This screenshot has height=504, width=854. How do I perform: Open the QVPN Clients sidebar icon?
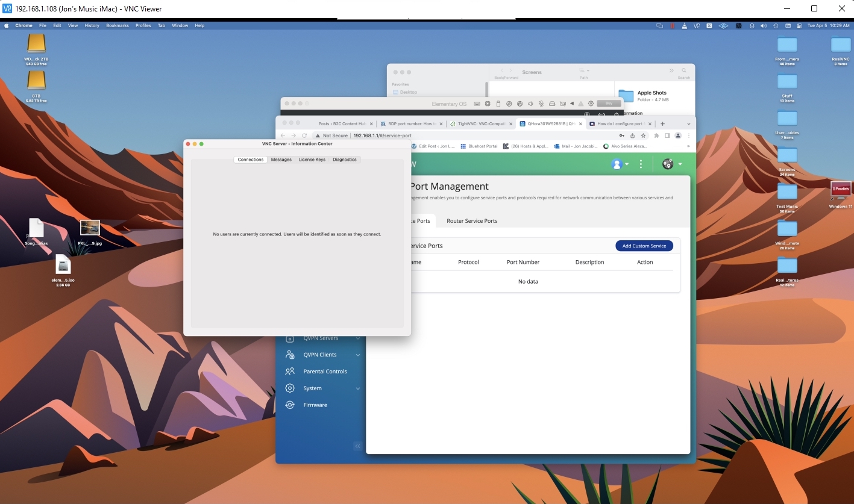click(290, 355)
